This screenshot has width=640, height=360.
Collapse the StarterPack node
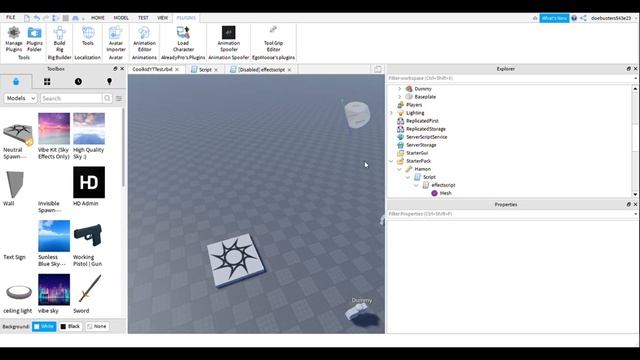pyautogui.click(x=391, y=161)
